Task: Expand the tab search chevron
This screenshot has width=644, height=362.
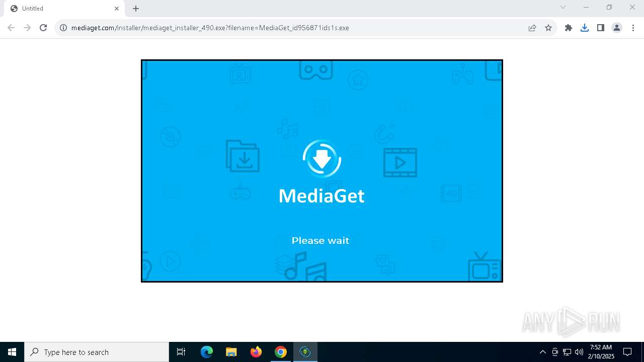Action: point(563,7)
